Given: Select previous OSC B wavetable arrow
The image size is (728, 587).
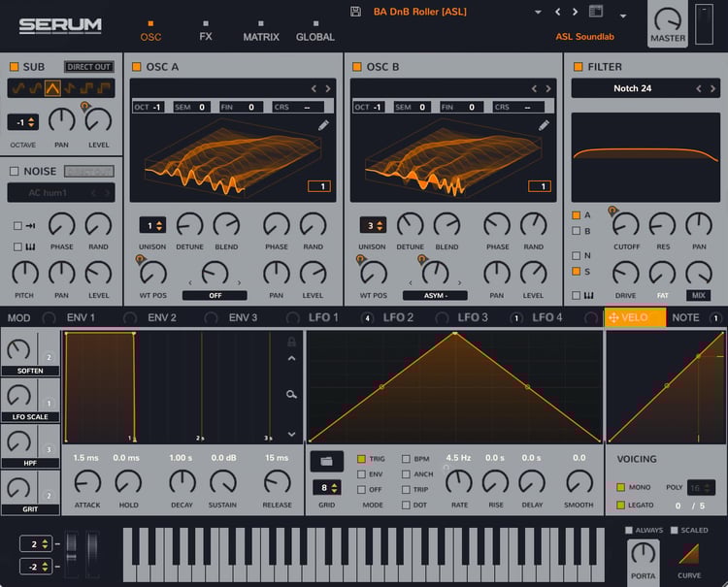Looking at the screenshot, I should pyautogui.click(x=535, y=88).
